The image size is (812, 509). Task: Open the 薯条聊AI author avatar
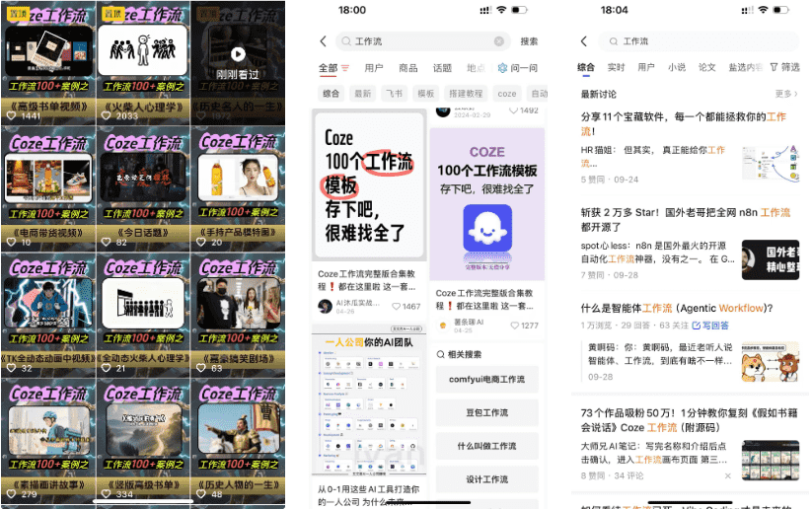443,326
